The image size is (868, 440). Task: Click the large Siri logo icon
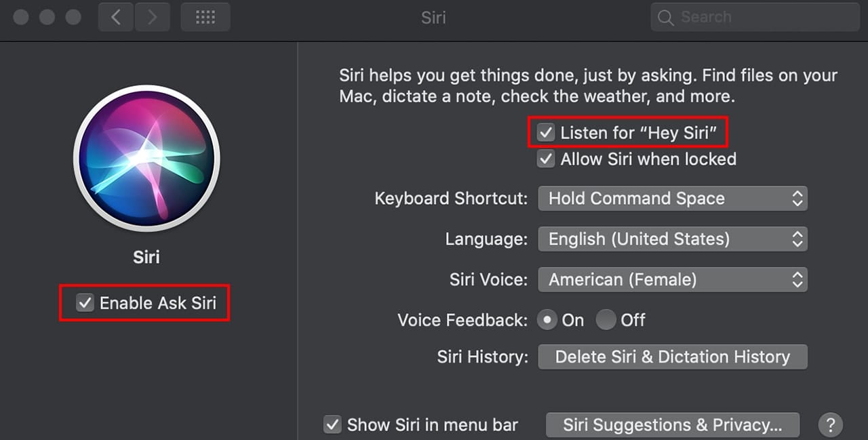(x=146, y=157)
